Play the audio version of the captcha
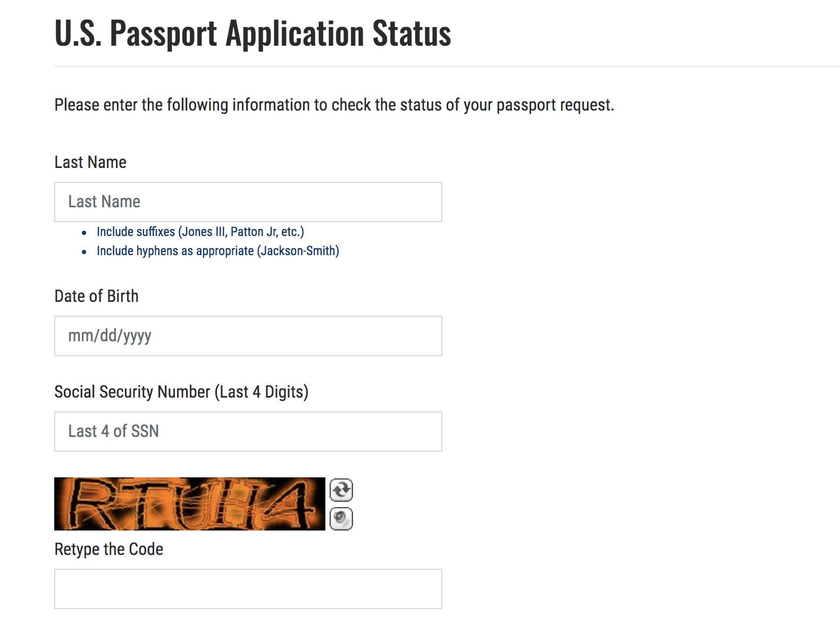 (x=341, y=519)
